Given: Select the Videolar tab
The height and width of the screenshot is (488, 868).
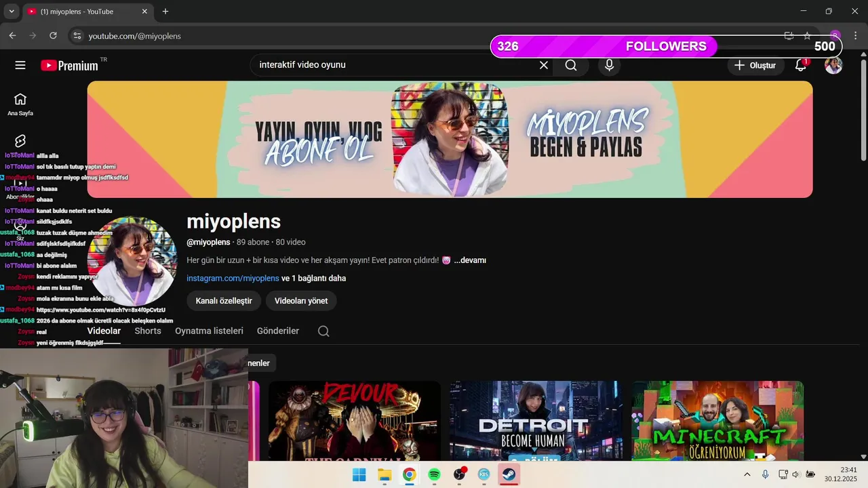Looking at the screenshot, I should [x=104, y=331].
